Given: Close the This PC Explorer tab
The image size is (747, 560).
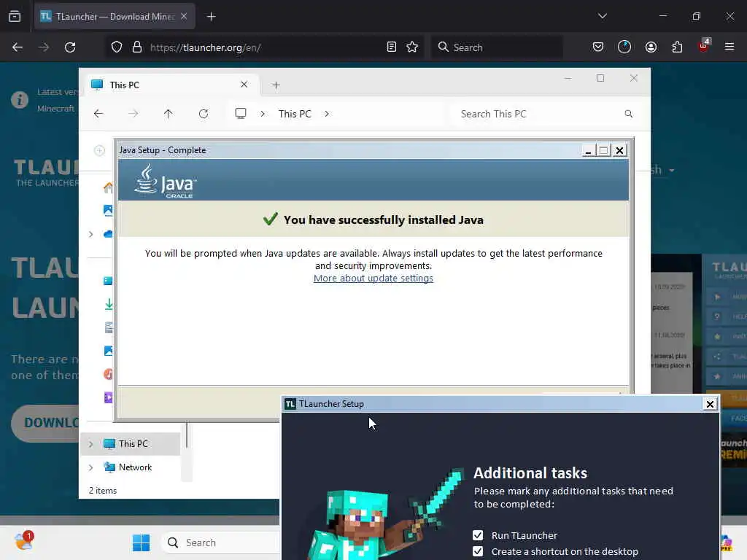Looking at the screenshot, I should pyautogui.click(x=244, y=85).
